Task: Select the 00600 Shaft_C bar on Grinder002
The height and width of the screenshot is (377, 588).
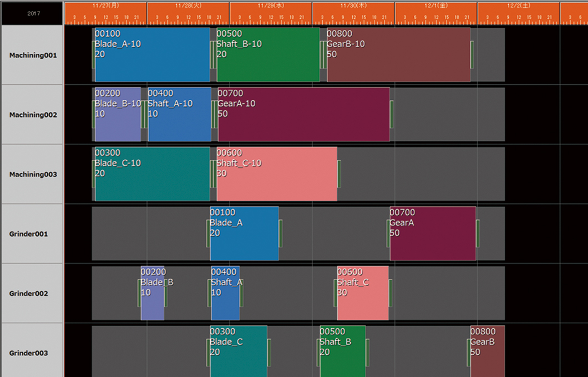Action: point(362,293)
